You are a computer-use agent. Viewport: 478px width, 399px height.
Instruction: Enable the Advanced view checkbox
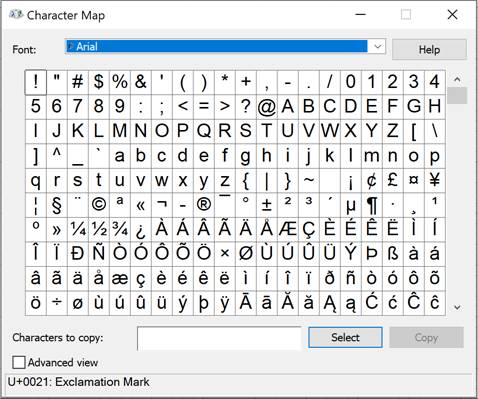[19, 362]
